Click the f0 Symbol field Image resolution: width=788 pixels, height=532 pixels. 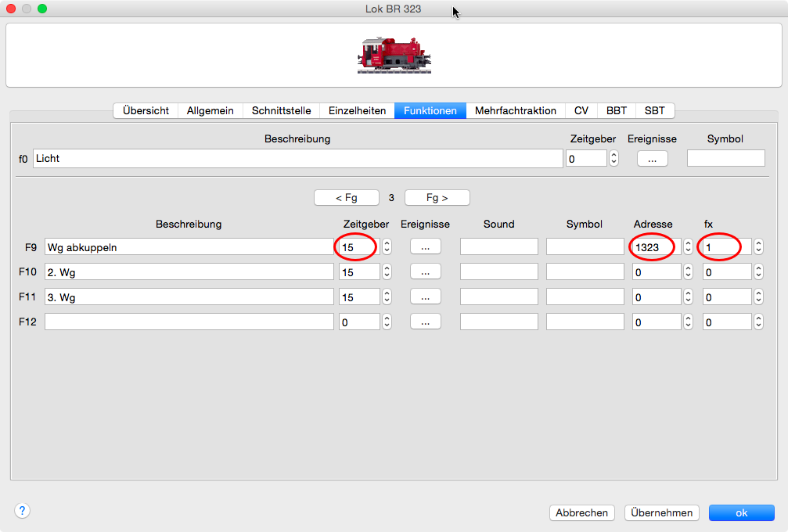[725, 158]
